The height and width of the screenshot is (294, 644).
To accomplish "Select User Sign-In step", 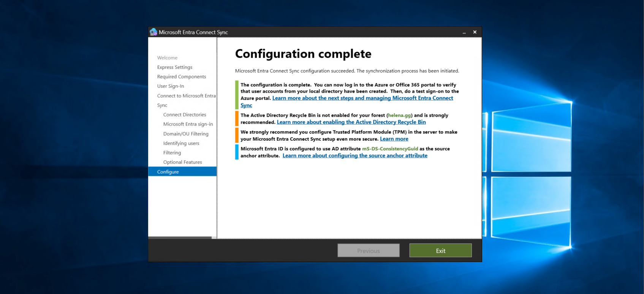I will tap(171, 86).
